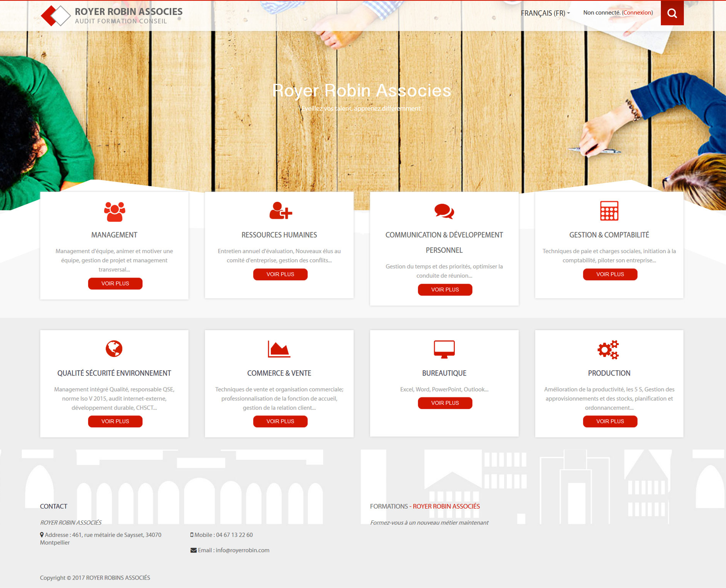The image size is (726, 588).
Task: Click the Bureautique monitor icon
Action: (444, 349)
